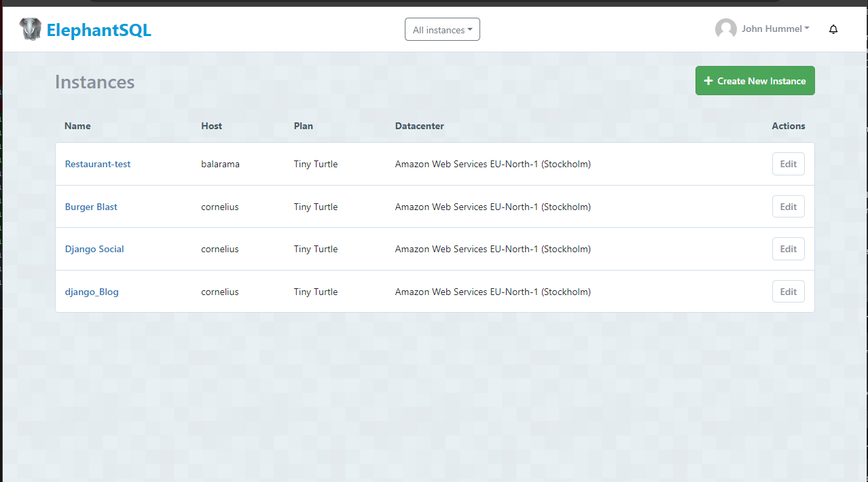
Task: Open the John Hummel account menu
Action: click(776, 29)
